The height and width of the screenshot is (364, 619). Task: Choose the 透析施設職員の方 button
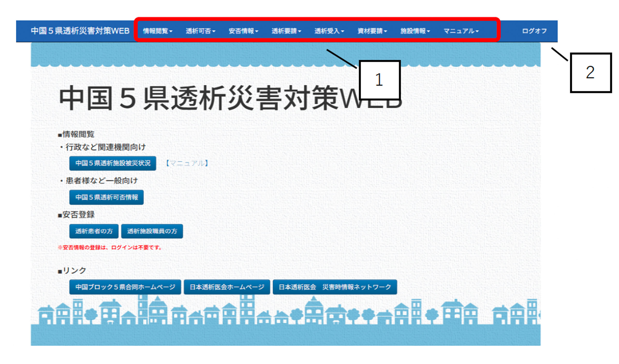click(152, 231)
